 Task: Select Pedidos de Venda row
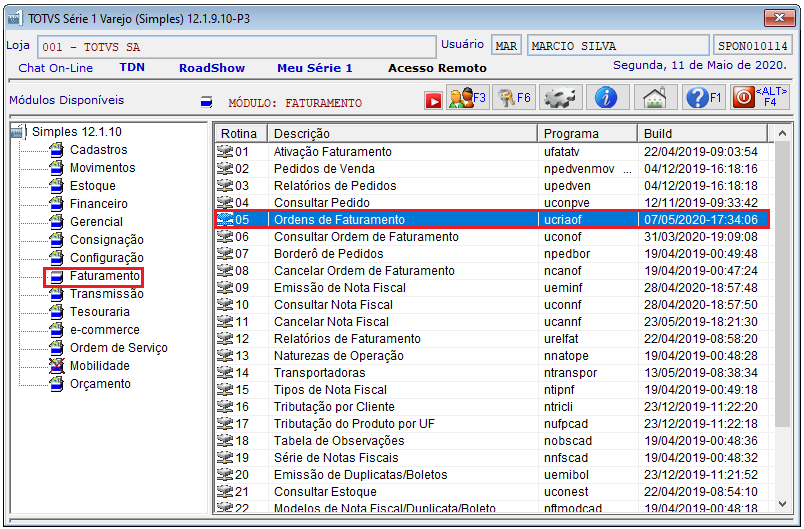click(x=491, y=169)
